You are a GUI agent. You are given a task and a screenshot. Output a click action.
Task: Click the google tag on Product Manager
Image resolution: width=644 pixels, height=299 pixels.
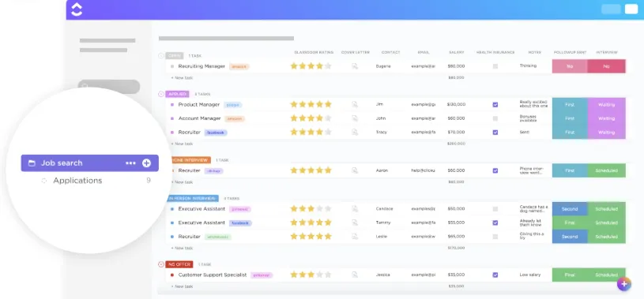point(233,105)
